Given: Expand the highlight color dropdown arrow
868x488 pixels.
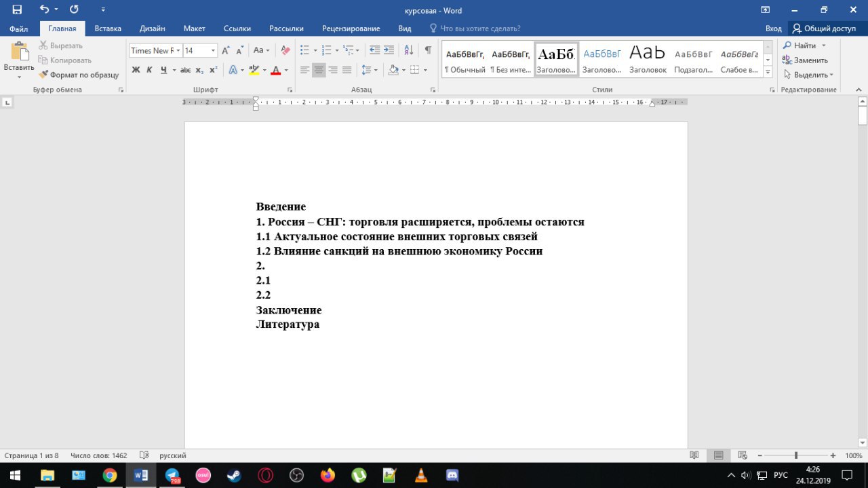Looking at the screenshot, I should point(264,70).
